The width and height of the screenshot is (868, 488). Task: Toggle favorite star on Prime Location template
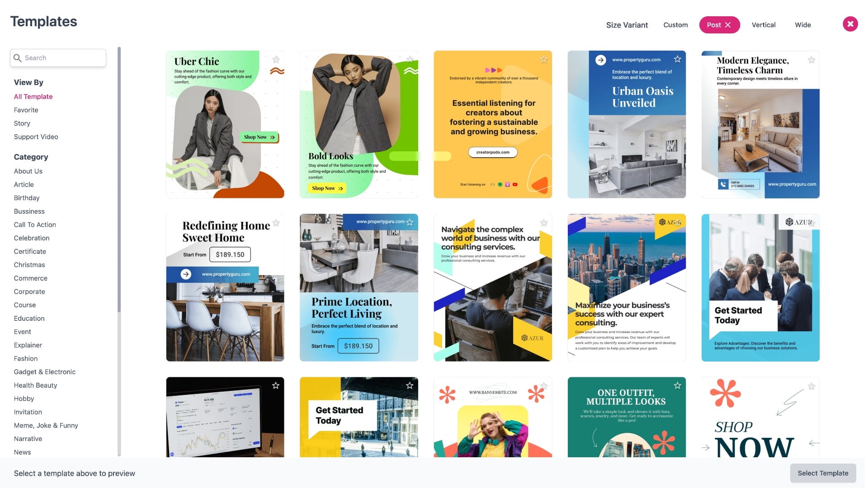[410, 222]
